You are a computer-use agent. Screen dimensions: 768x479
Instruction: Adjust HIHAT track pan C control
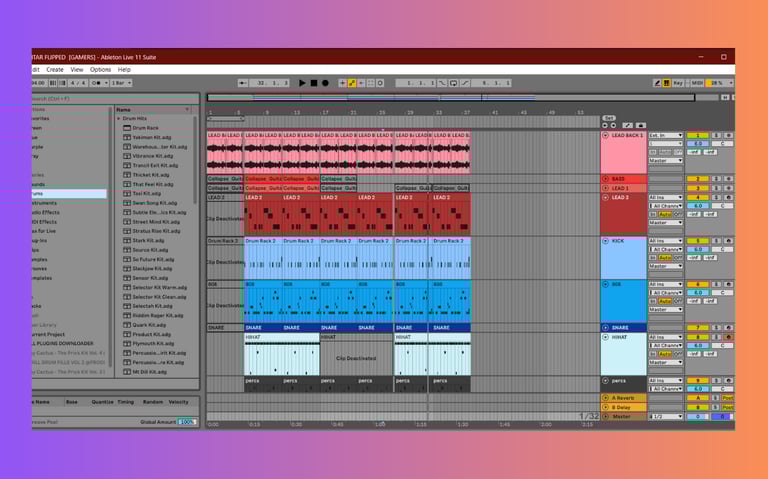point(722,346)
